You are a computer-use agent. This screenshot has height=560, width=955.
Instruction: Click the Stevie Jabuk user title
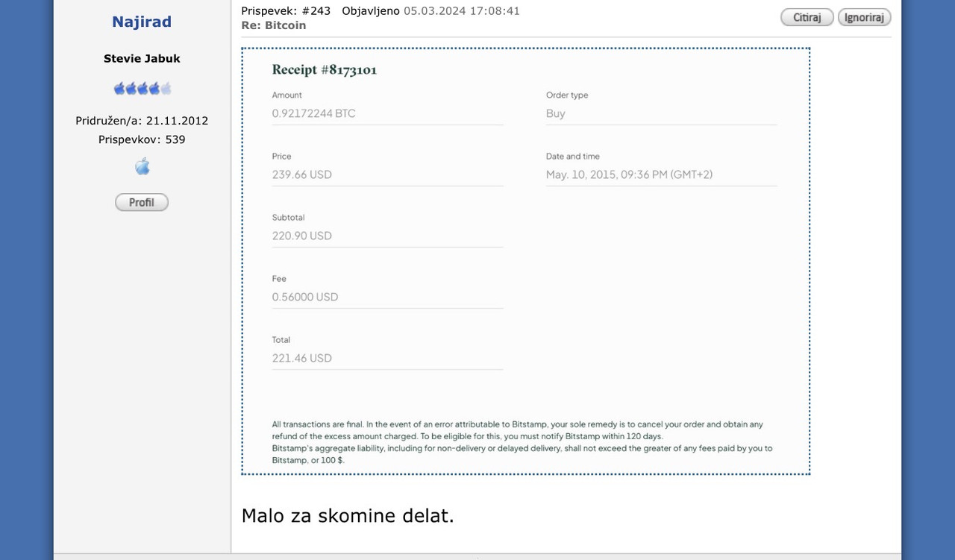(x=142, y=58)
